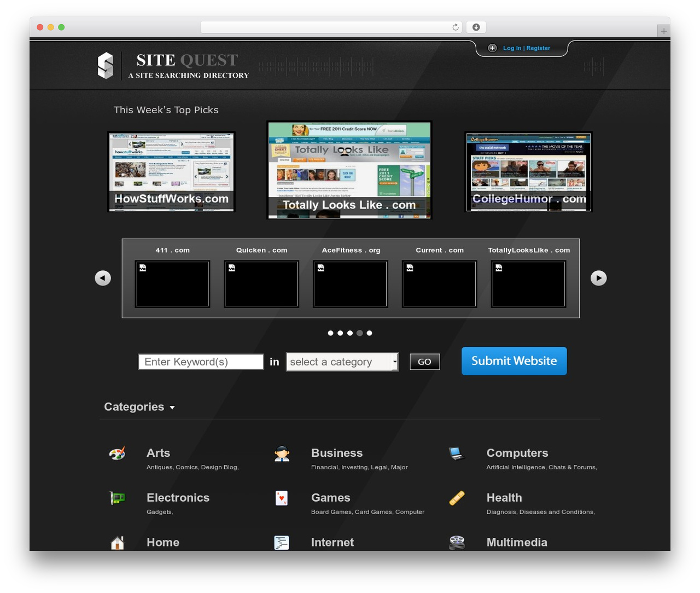Screen dimensions: 700x593
Task: Open the Business category link
Action: coord(337,453)
